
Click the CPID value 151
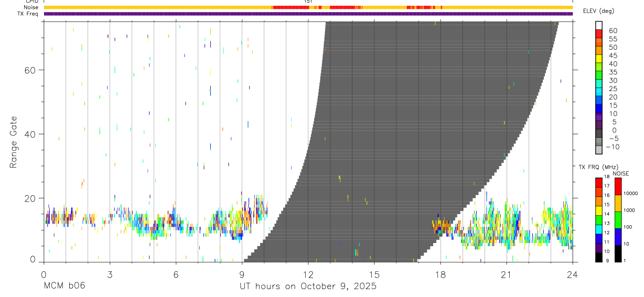(308, 2)
